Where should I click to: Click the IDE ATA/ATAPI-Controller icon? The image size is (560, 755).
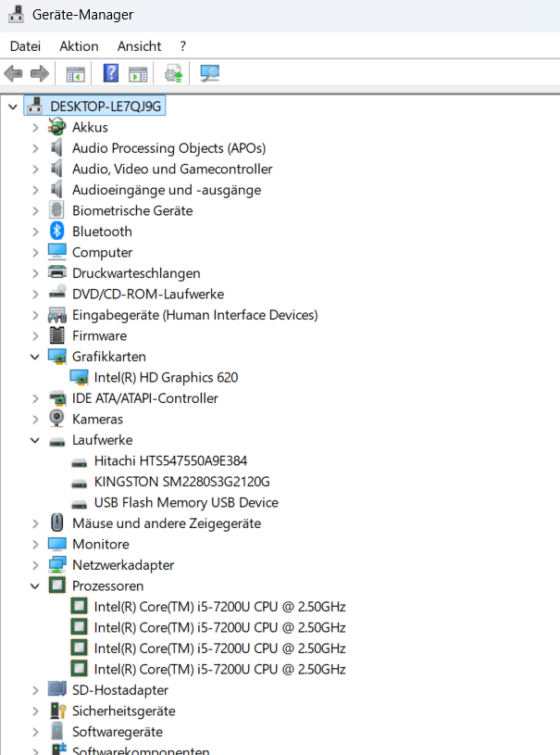[56, 397]
